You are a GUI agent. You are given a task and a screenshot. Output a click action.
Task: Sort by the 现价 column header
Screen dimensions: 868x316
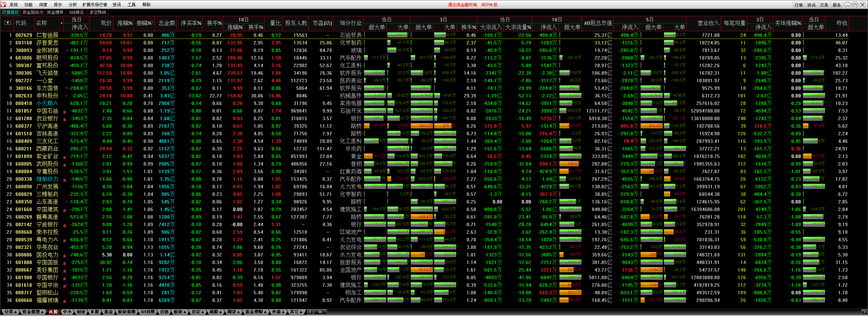click(106, 23)
